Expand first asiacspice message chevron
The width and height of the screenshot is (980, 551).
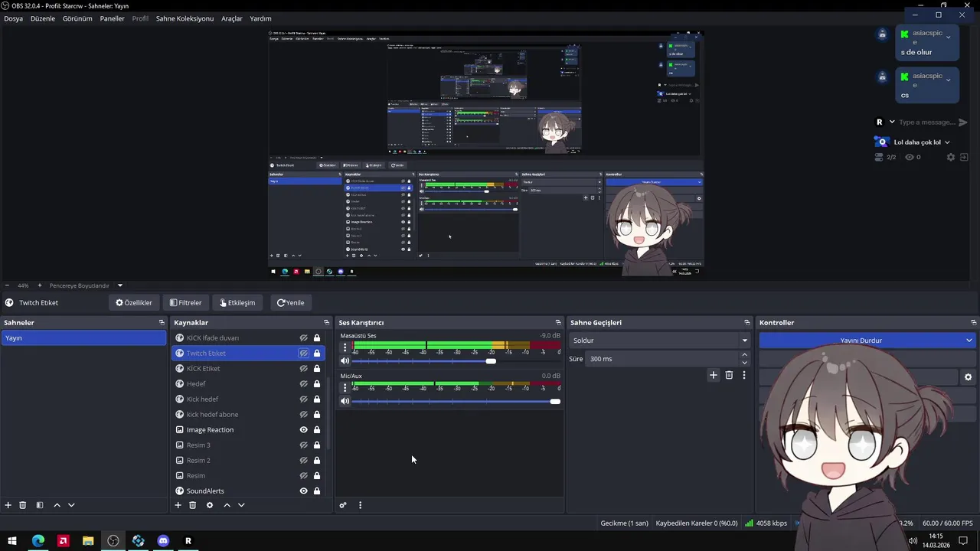949,37
